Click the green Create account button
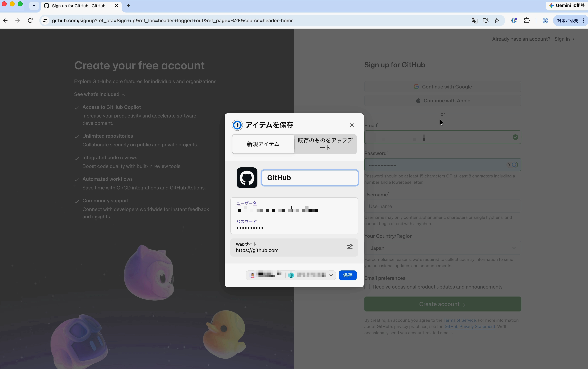The width and height of the screenshot is (588, 369). coord(443,304)
